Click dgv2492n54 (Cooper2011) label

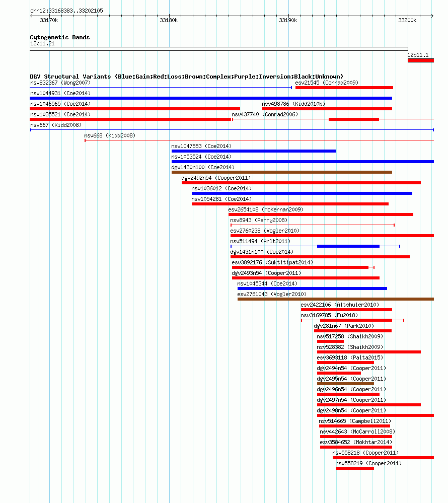[x=216, y=178]
